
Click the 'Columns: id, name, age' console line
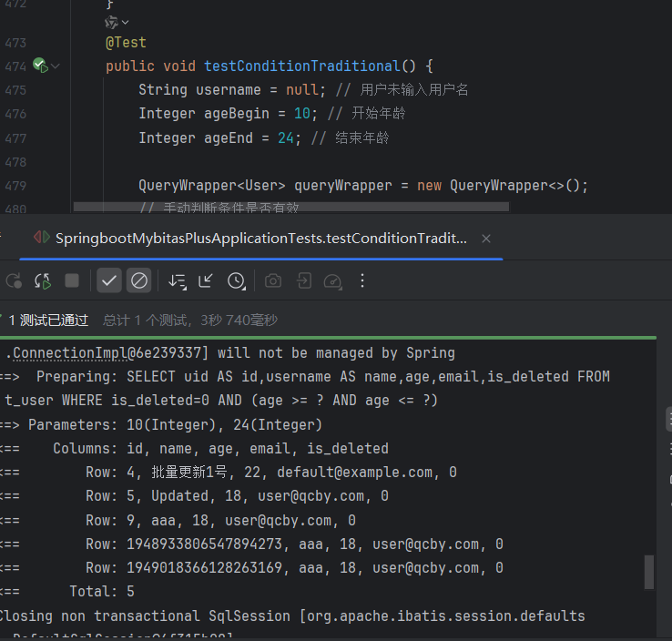(195, 449)
